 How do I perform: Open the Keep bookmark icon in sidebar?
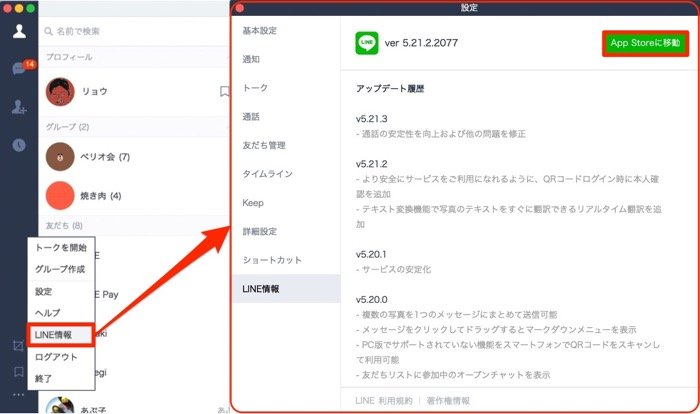click(x=19, y=372)
